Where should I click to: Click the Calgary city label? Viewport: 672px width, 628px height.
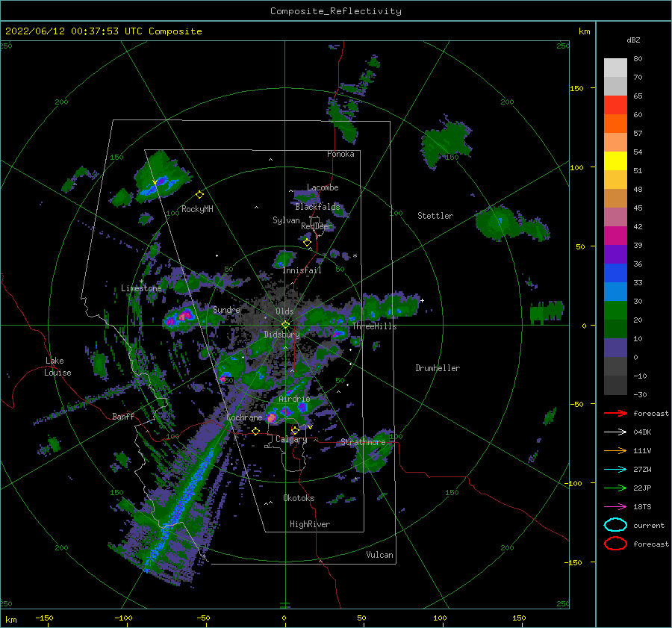(291, 439)
